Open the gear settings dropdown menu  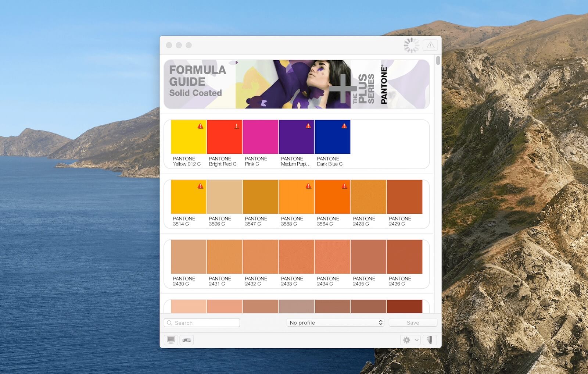coord(410,340)
